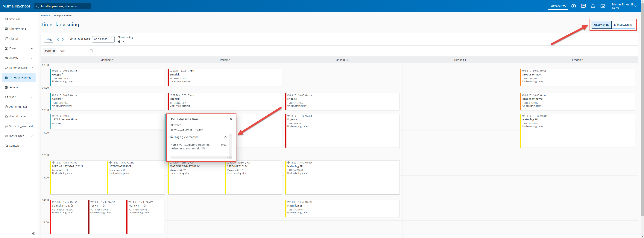
Task: Open Vurderingsoversikt in sidebar
Action: (21, 126)
